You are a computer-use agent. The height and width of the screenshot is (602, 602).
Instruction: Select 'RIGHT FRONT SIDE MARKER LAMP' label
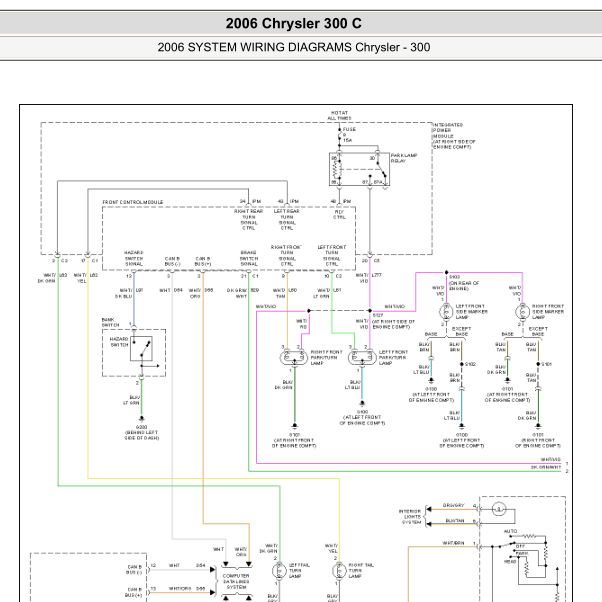point(548,312)
